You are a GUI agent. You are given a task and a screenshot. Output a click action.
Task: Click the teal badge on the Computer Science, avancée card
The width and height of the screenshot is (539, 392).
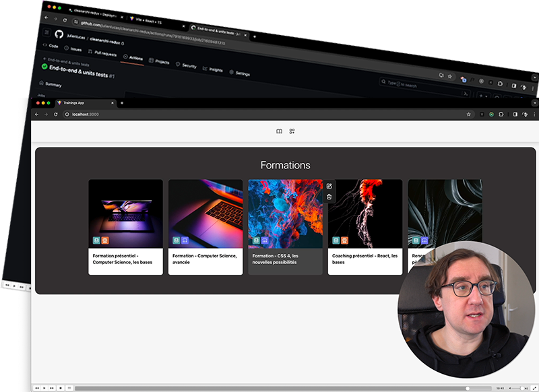[177, 240]
